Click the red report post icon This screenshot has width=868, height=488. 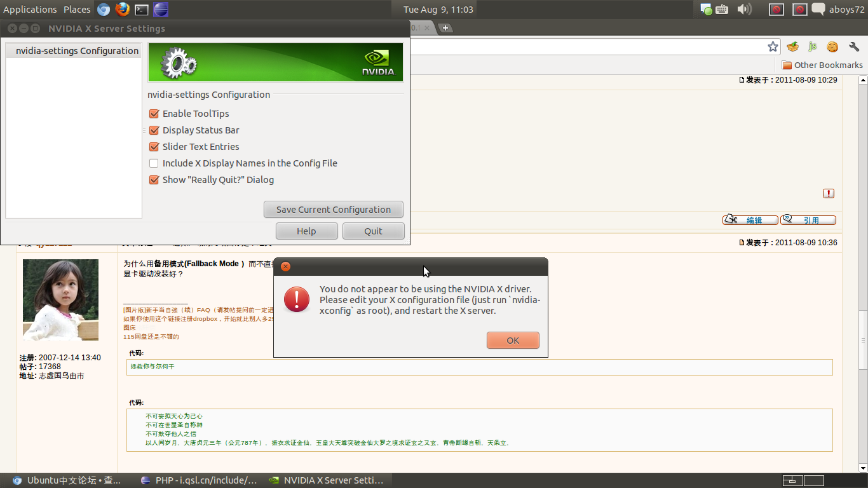click(829, 193)
